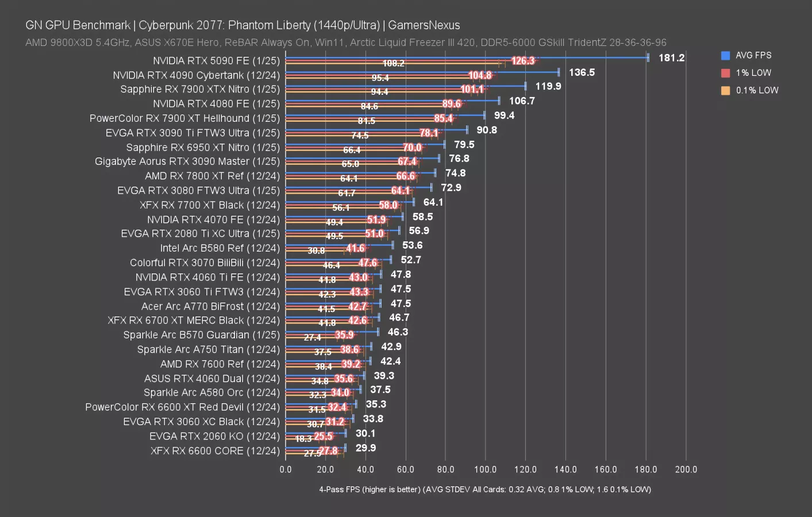The height and width of the screenshot is (517, 812).
Task: Click the 100.0 axis gridline label
Action: click(x=486, y=469)
